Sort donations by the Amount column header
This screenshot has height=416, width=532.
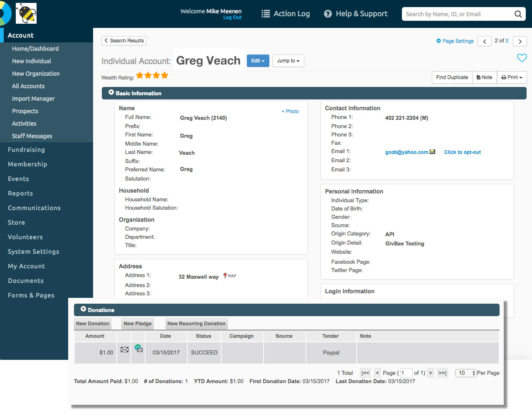coord(95,336)
